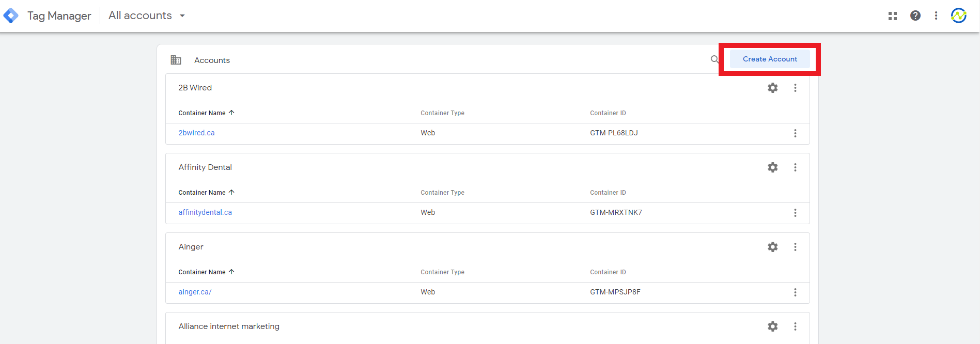
Task: Search accounts with the magnifier icon
Action: [x=714, y=59]
